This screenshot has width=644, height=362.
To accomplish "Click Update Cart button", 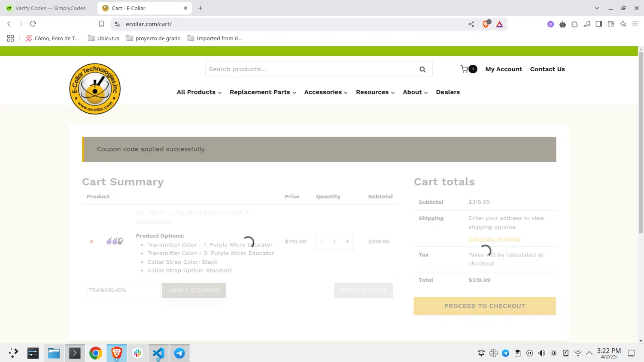I will point(363,290).
